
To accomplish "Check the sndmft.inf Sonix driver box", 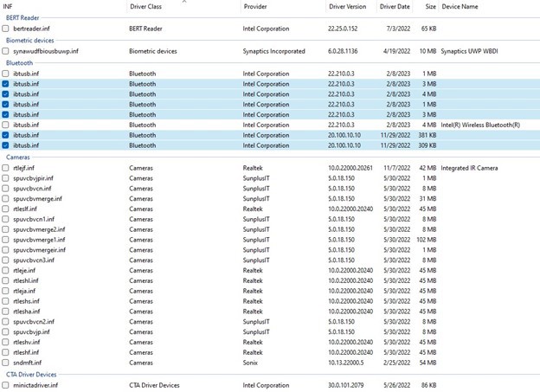I will (6, 363).
